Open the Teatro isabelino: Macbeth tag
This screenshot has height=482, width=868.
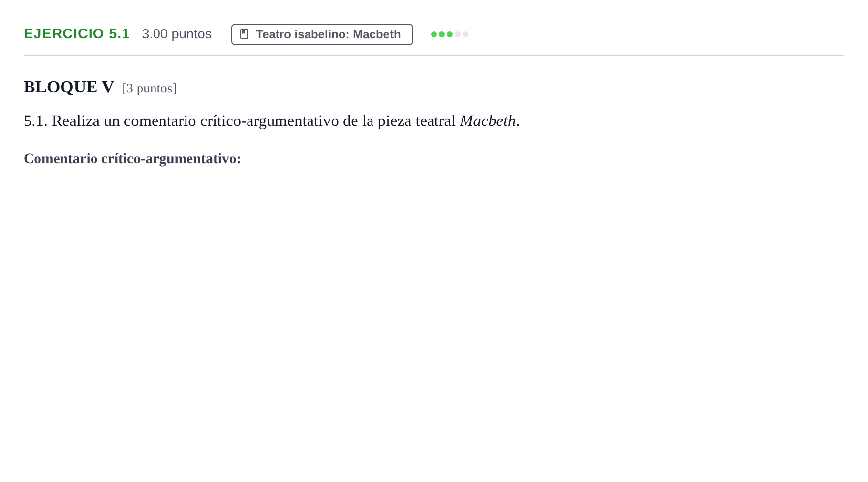pos(322,34)
